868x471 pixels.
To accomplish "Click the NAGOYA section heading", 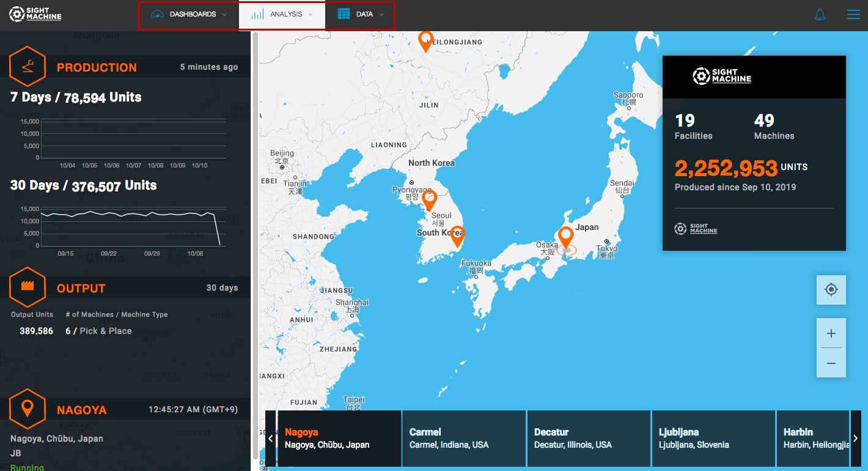I will [82, 410].
